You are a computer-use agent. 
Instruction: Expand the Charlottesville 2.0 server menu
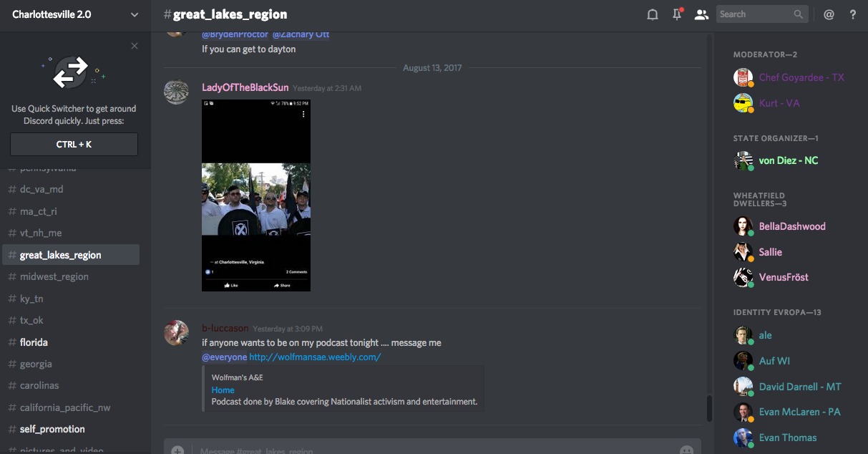pyautogui.click(x=135, y=14)
